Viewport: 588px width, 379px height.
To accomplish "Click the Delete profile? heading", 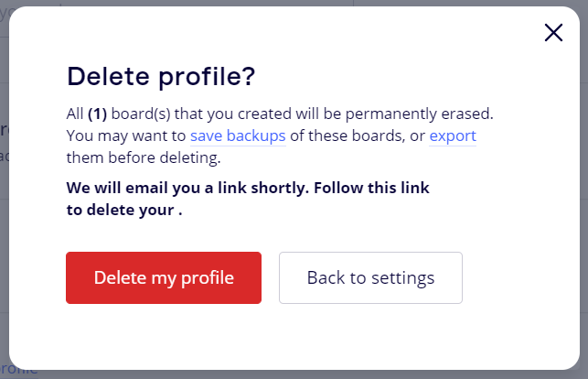I will coord(161,76).
